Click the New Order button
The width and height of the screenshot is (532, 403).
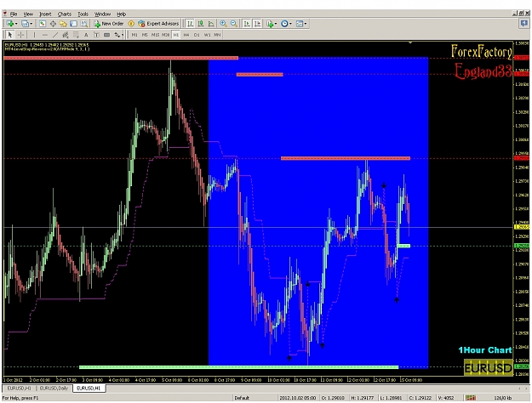coord(109,24)
